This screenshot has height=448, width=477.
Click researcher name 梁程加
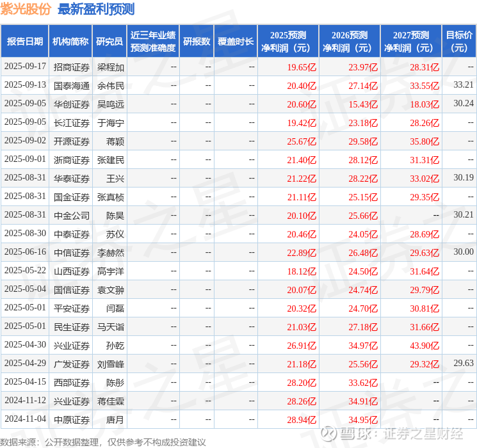click(x=111, y=67)
